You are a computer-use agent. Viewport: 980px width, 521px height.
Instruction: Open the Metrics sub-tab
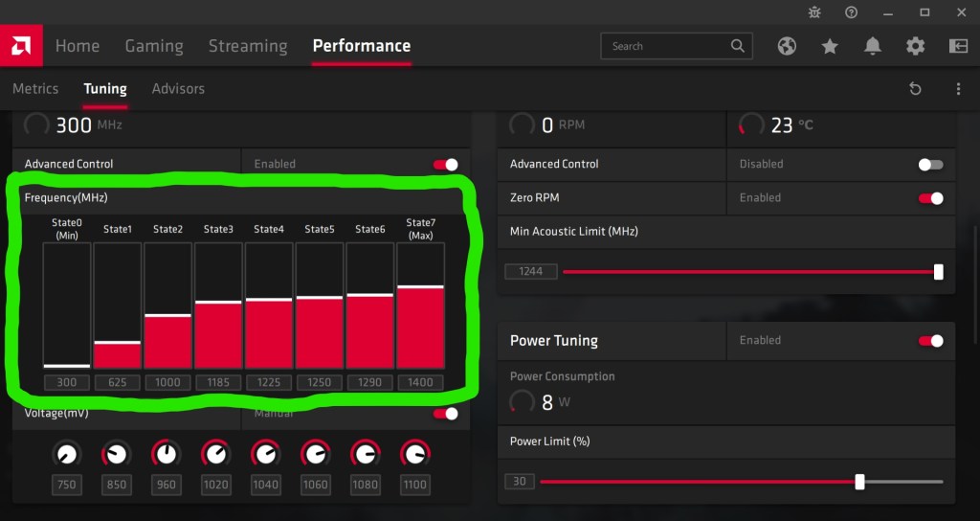35,89
